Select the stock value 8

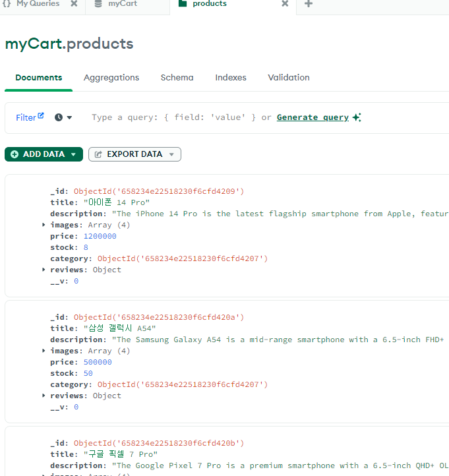pos(86,247)
